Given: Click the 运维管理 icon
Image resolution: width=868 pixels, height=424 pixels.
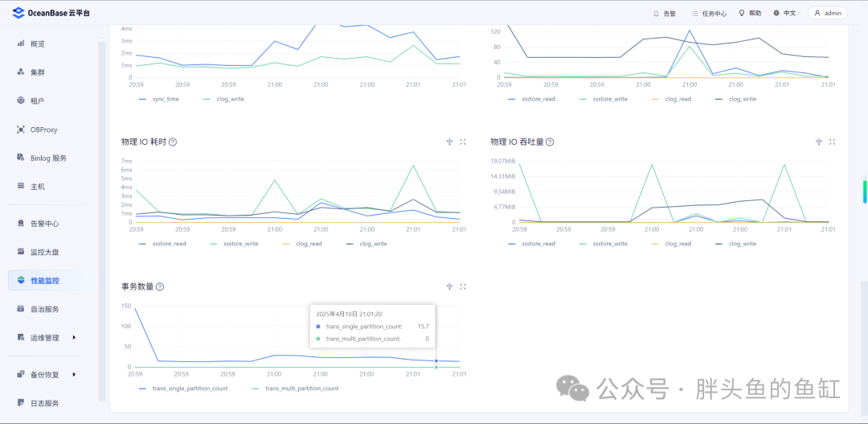Looking at the screenshot, I should [x=21, y=338].
